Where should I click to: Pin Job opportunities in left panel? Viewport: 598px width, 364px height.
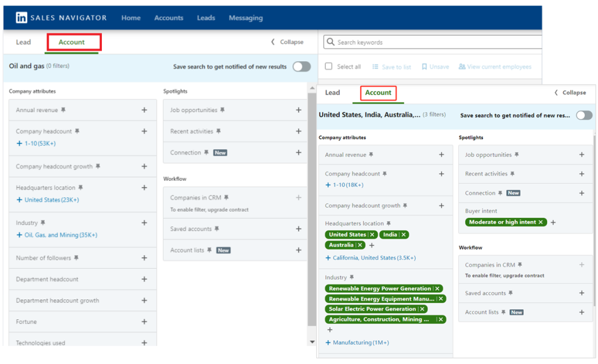pos(223,110)
